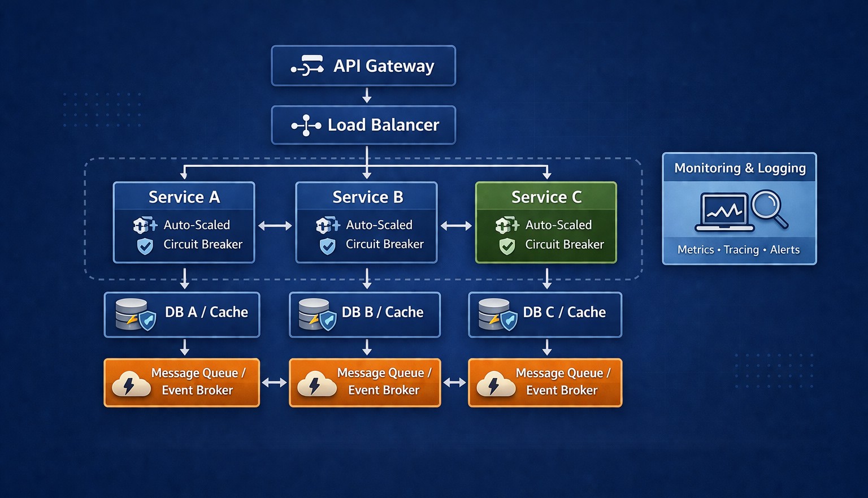Select the API Gateway box
Screen dimensions: 868x498
pyautogui.click(x=363, y=66)
